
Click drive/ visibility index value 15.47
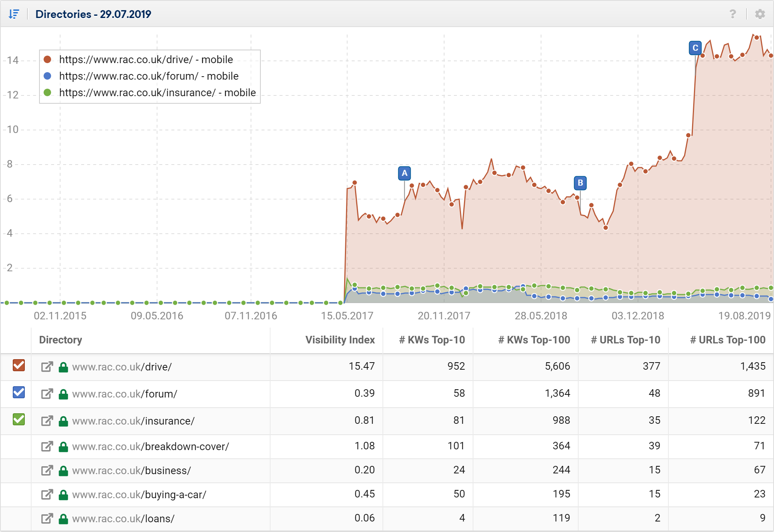point(362,366)
